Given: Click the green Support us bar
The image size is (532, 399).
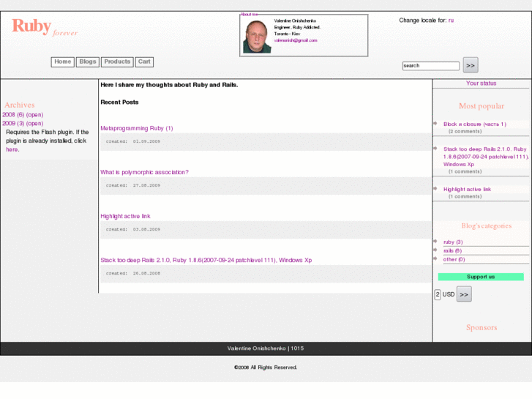Looking at the screenshot, I should click(481, 277).
